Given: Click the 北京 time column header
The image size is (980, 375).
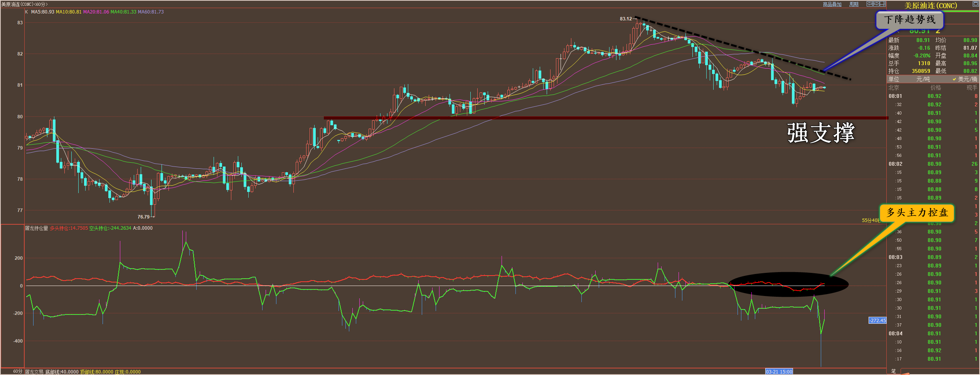Looking at the screenshot, I should [x=894, y=87].
